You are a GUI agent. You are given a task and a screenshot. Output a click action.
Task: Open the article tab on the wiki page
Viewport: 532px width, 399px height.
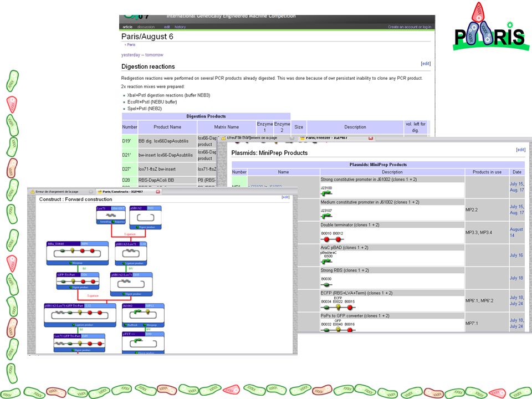(127, 27)
